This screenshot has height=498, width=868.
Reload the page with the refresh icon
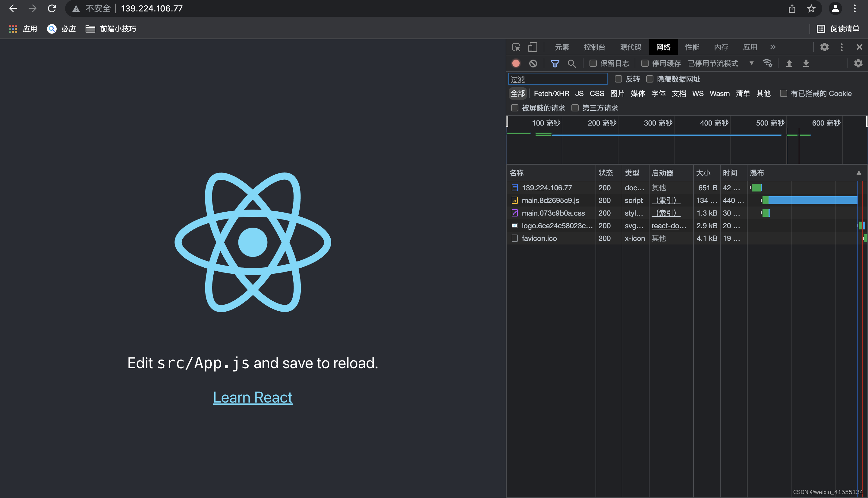[52, 8]
